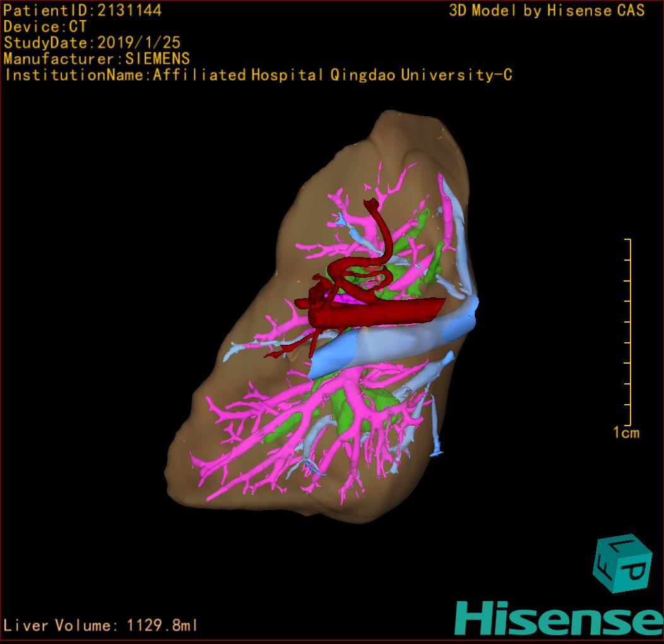Select the InstitutionName text line
664x644 pixels.
tap(258, 75)
